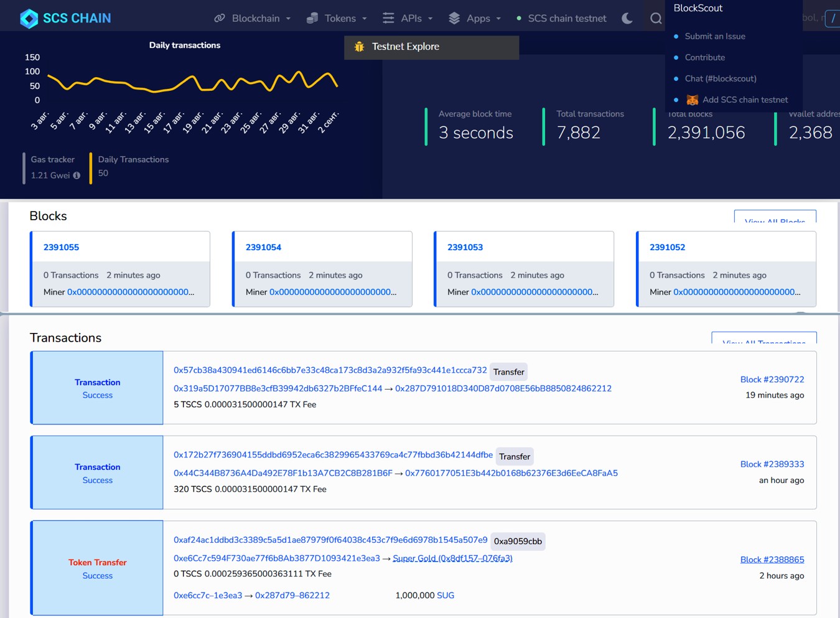840x618 pixels.
Task: Expand the Blockchain dropdown menu
Action: [x=253, y=18]
